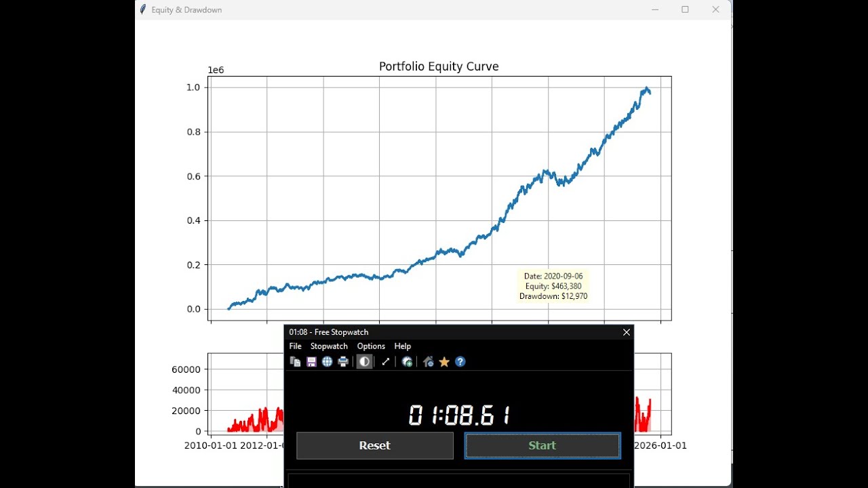Click the equity curve peak near 1.0
Viewport: 868px width, 488px height.
647,89
